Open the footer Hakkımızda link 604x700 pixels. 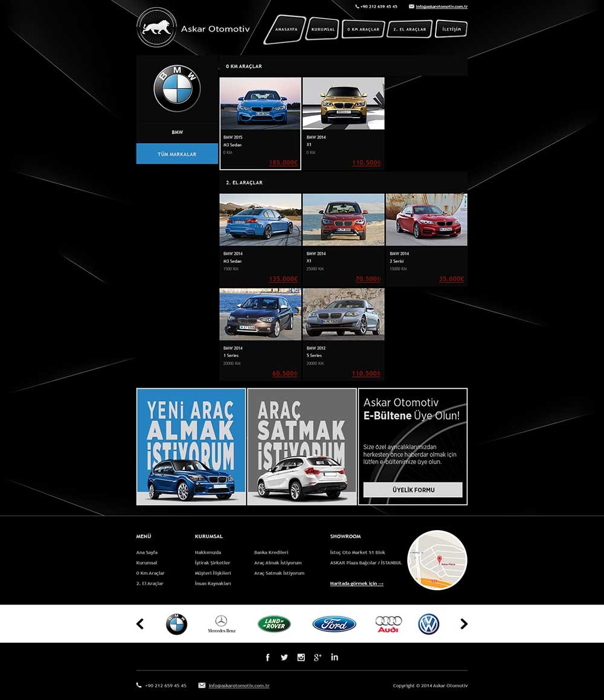point(208,552)
